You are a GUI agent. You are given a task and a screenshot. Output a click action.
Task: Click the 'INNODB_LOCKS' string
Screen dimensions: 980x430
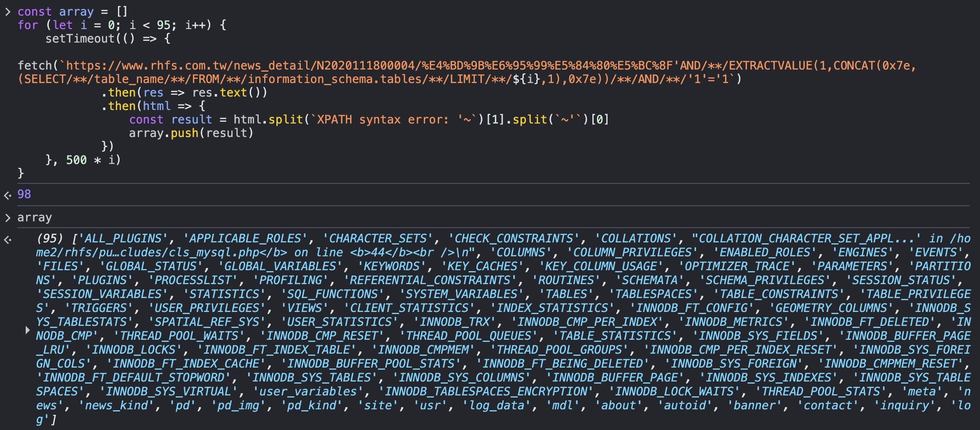point(134,350)
